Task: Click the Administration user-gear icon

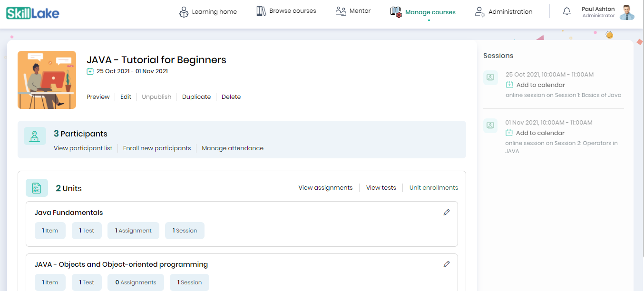Action: 480,12
